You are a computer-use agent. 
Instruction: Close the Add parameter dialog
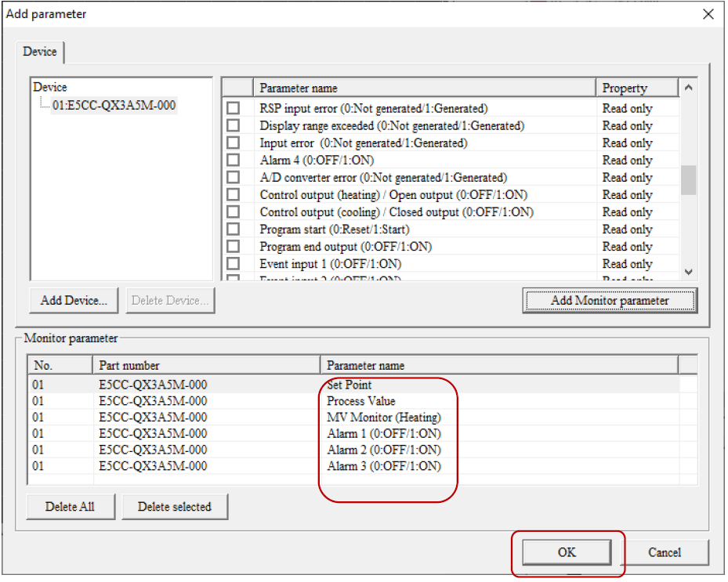pos(708,14)
